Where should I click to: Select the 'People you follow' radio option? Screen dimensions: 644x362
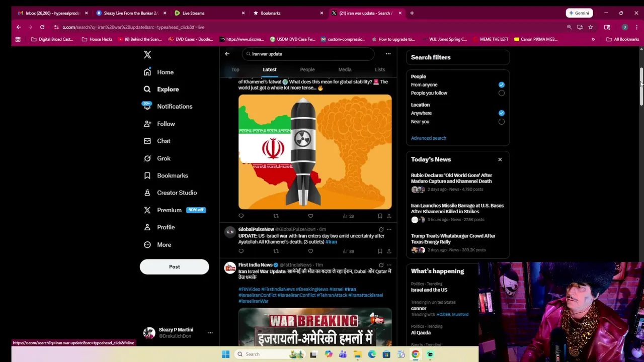[501, 93]
